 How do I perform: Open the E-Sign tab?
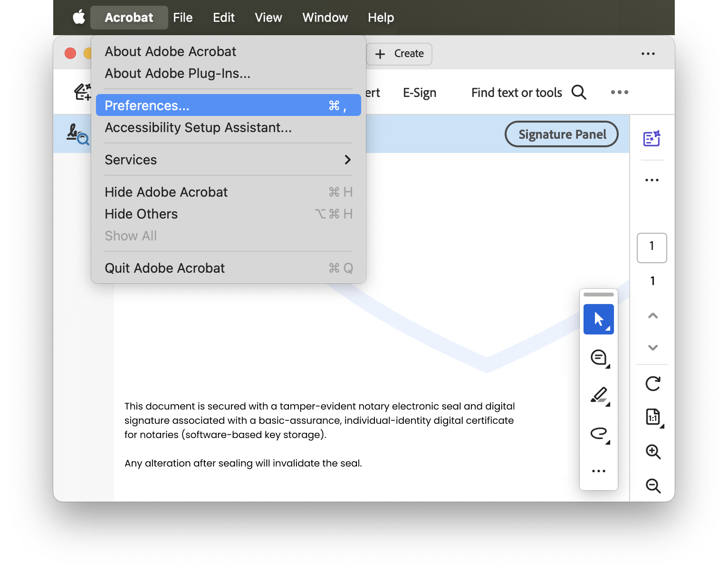pyautogui.click(x=420, y=93)
